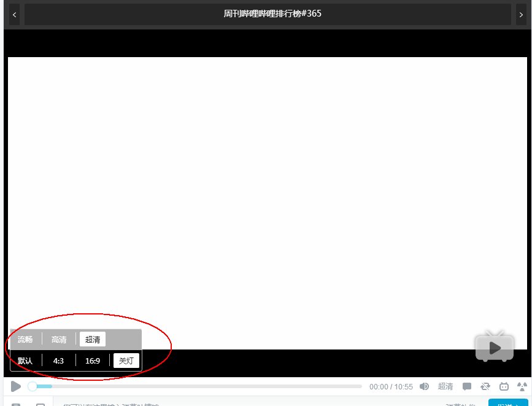The image size is (532, 406).
Task: Click the crossed-arrows danmaku blocking icon
Action: click(x=485, y=386)
